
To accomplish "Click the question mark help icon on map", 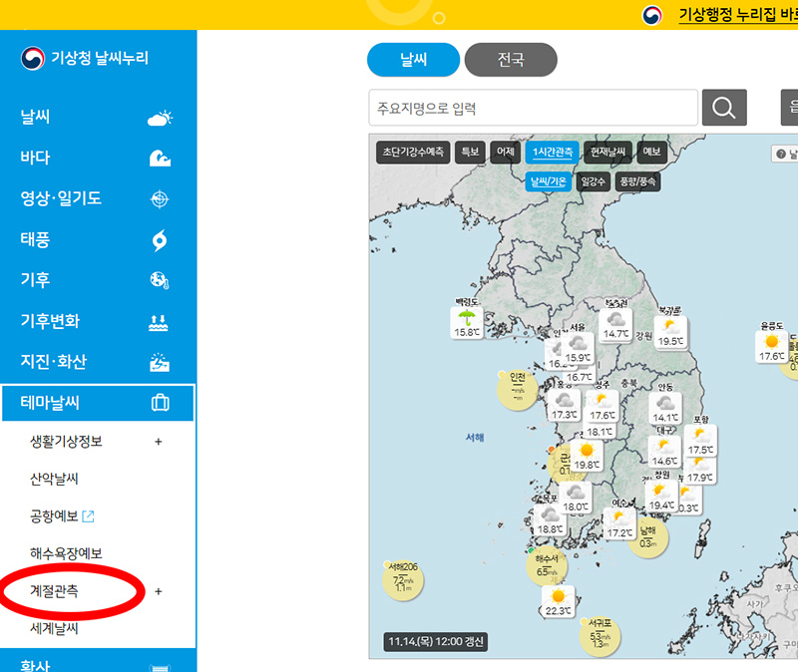I will [781, 155].
